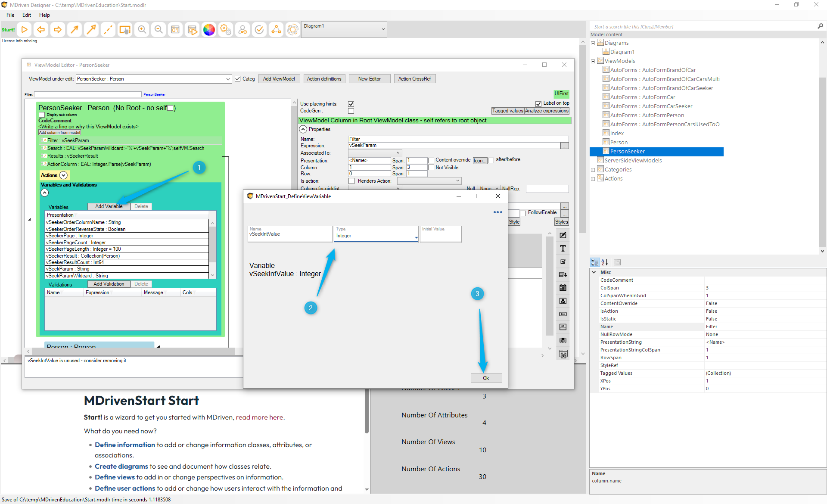
Task: Enable the Not Visible checkbox
Action: click(x=431, y=168)
